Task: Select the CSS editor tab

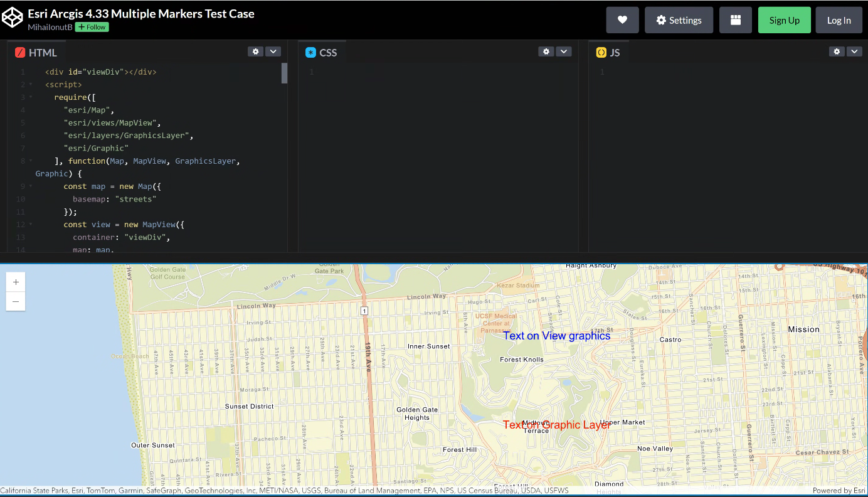Action: pos(322,53)
